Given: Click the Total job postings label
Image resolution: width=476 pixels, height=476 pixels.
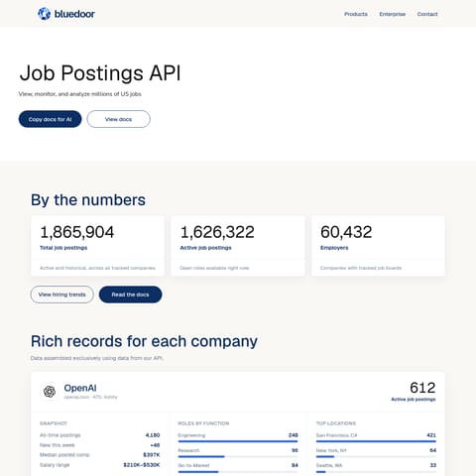Looking at the screenshot, I should point(63,248).
